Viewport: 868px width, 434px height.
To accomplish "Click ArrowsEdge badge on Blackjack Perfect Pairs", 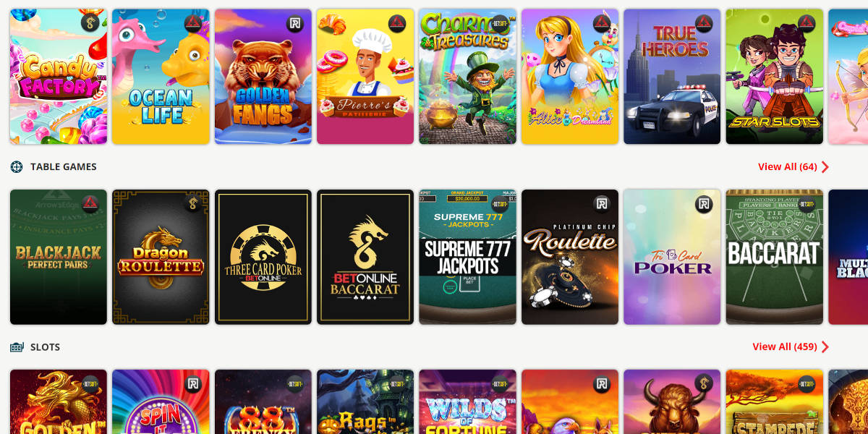I will (90, 204).
